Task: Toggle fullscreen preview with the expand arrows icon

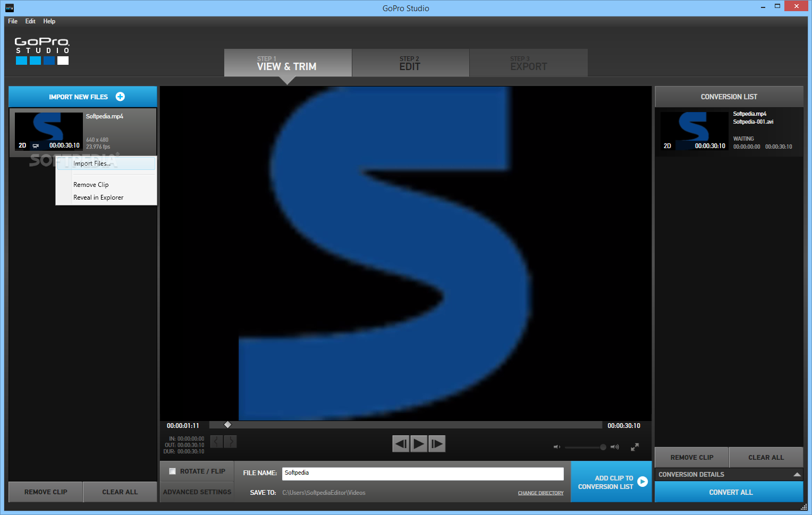Action: [635, 447]
